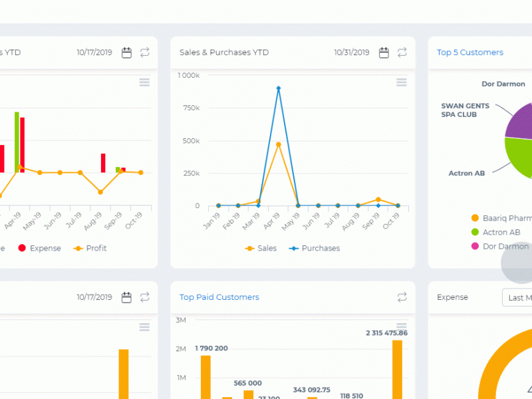The height and width of the screenshot is (399, 532).
Task: Click the Sales & Purchases YTD title
Action: 224,53
